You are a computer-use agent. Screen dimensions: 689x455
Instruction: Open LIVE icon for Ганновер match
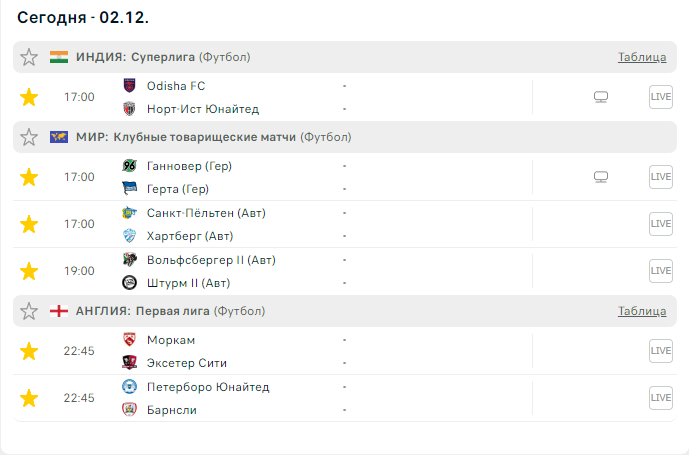tap(660, 177)
